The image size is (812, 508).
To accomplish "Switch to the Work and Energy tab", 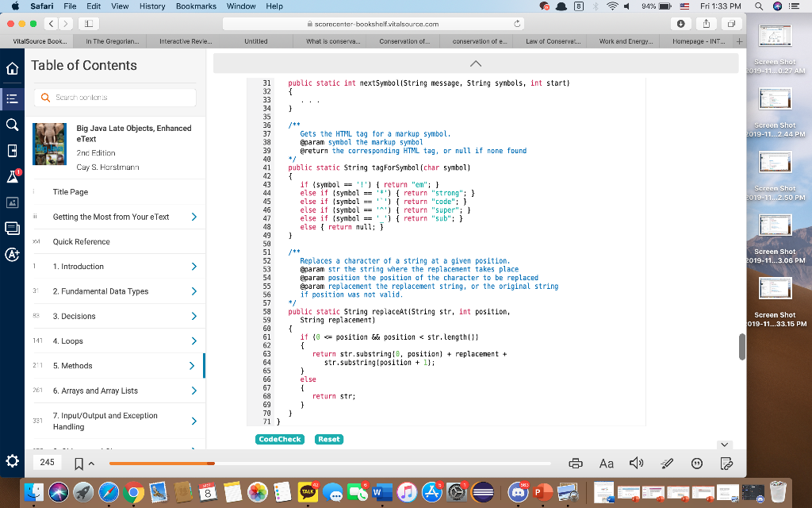I will [624, 40].
